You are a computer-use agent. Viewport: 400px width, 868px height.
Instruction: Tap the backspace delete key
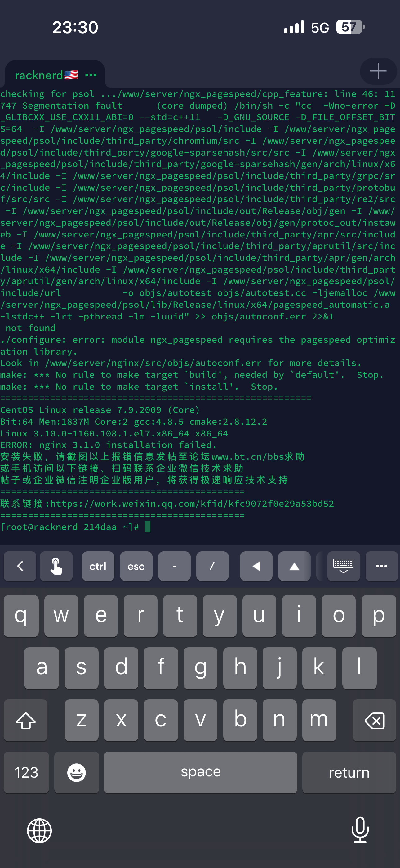374,720
